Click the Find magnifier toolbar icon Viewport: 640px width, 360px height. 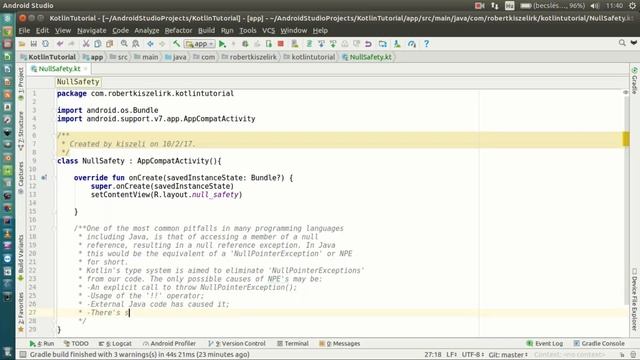[124, 44]
